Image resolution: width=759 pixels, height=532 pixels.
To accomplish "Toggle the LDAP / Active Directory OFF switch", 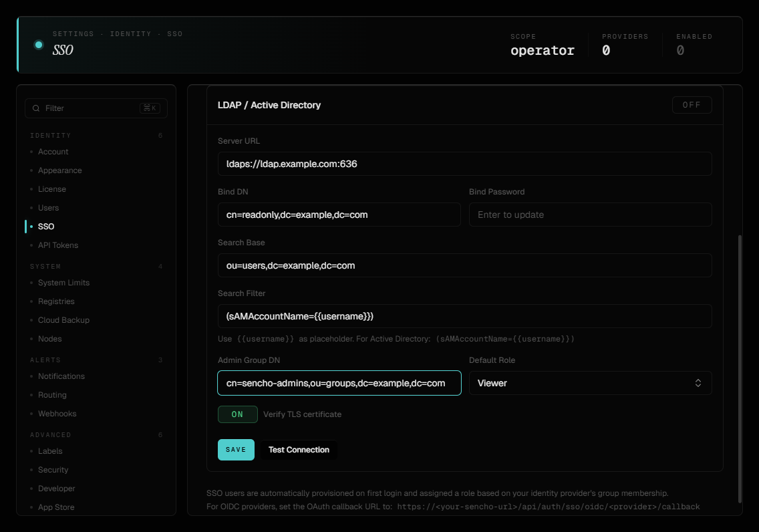I will pyautogui.click(x=692, y=105).
